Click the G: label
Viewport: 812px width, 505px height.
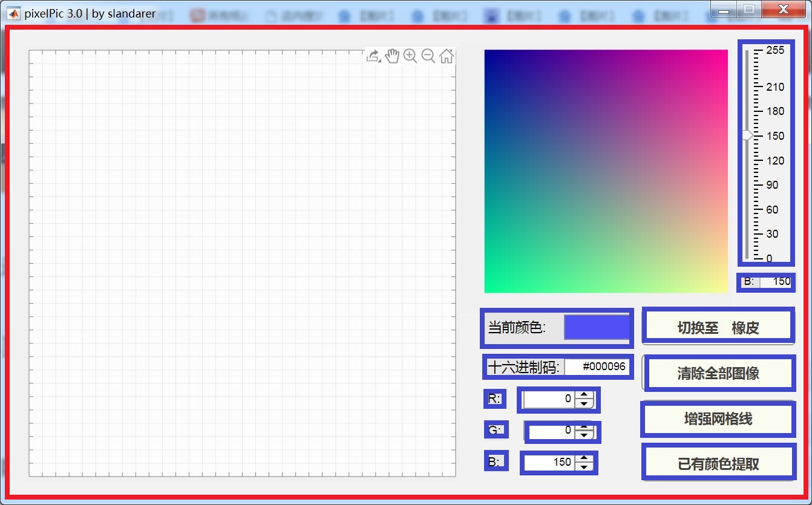(495, 430)
